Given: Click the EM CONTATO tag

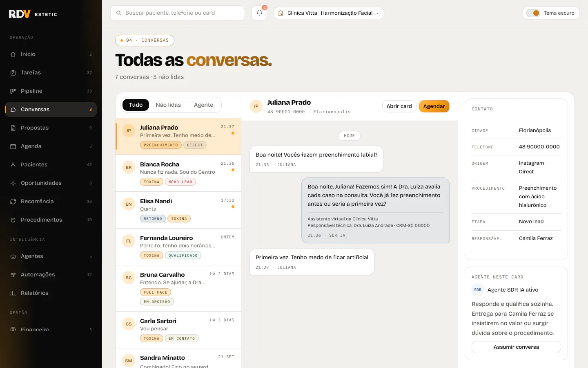Looking at the screenshot, I should pyautogui.click(x=182, y=339).
